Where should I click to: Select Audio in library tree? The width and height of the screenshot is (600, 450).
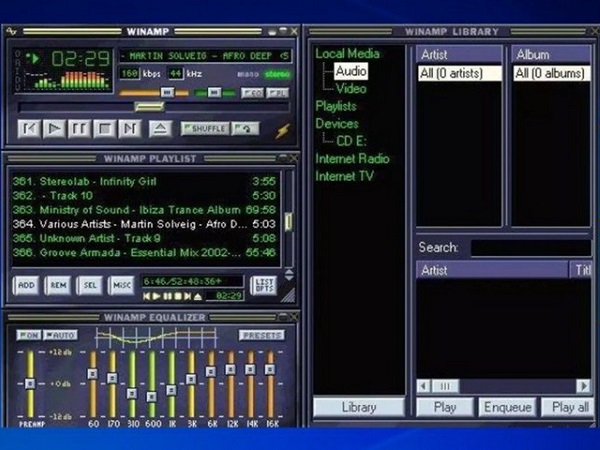click(351, 71)
